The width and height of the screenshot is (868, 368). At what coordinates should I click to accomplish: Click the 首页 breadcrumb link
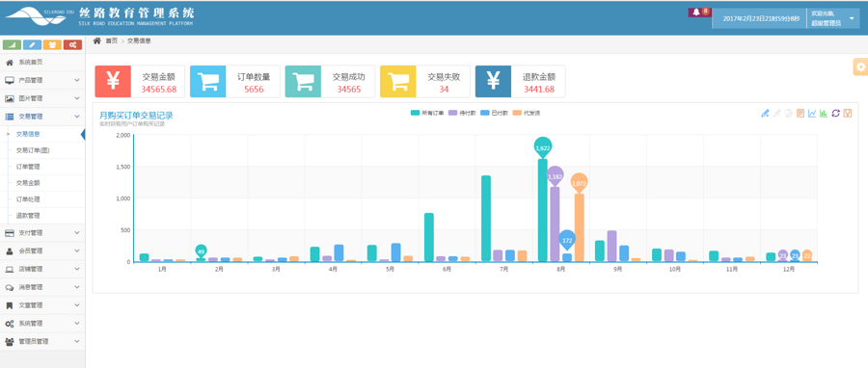tap(111, 40)
